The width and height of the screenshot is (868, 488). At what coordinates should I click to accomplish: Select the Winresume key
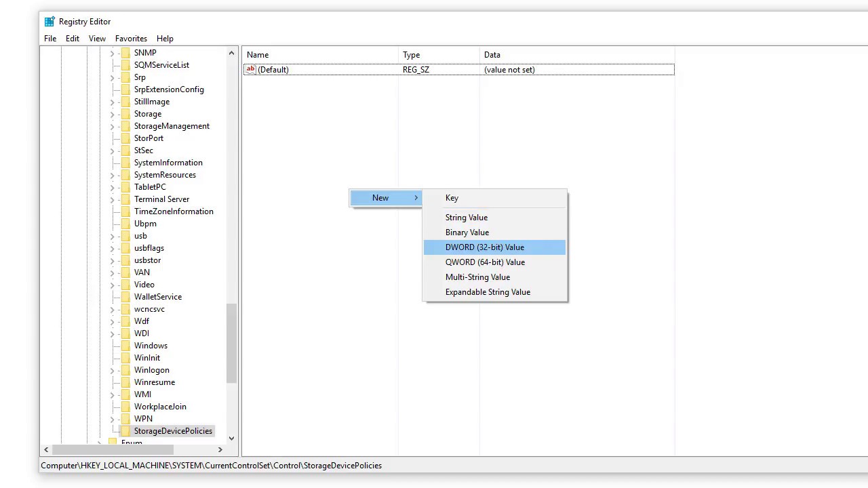point(155,382)
